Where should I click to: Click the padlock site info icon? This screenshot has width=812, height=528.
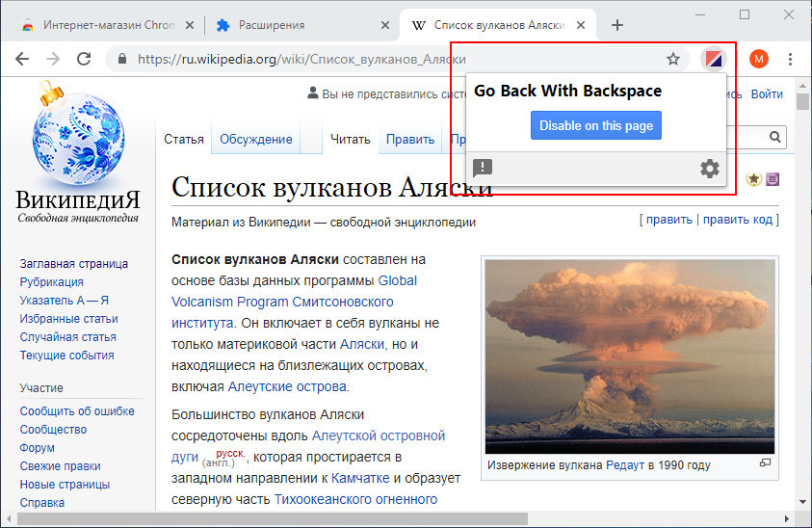coord(122,59)
